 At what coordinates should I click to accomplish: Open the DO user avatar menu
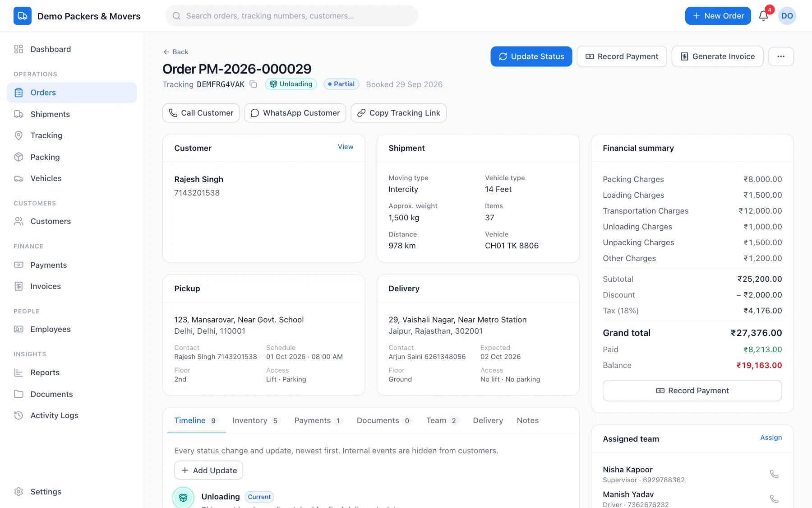pos(787,16)
